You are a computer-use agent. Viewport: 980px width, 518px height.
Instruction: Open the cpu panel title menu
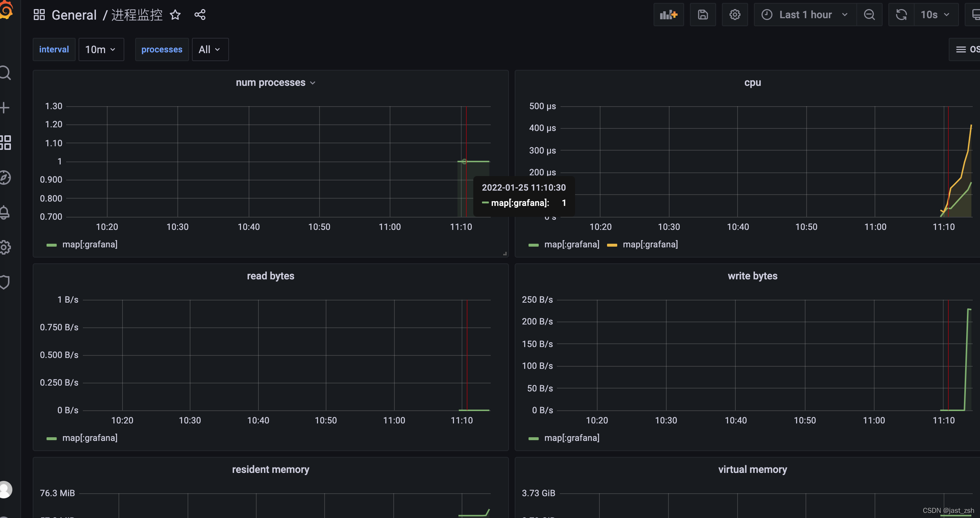(x=752, y=83)
